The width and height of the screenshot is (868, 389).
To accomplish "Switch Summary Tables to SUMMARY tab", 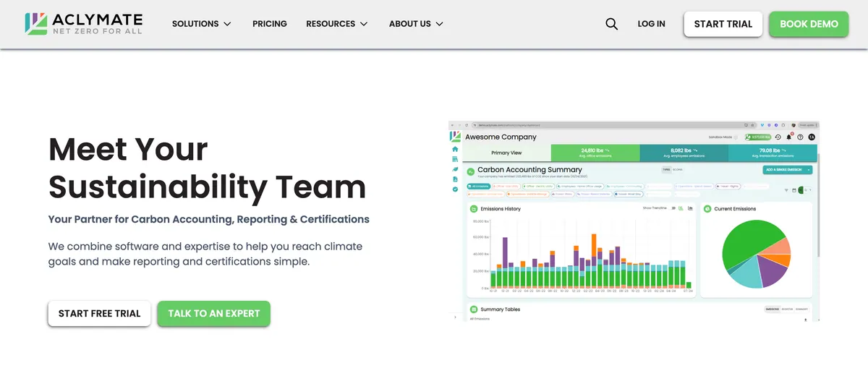I will click(x=801, y=309).
